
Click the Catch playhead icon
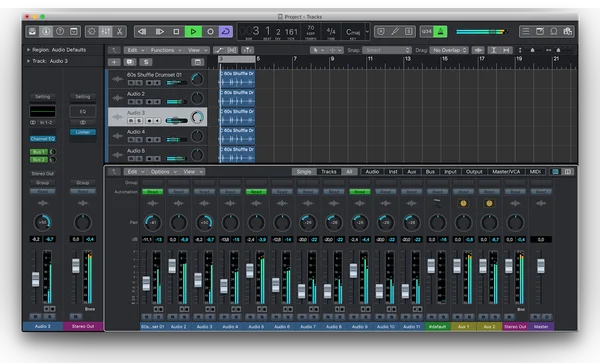(x=248, y=50)
